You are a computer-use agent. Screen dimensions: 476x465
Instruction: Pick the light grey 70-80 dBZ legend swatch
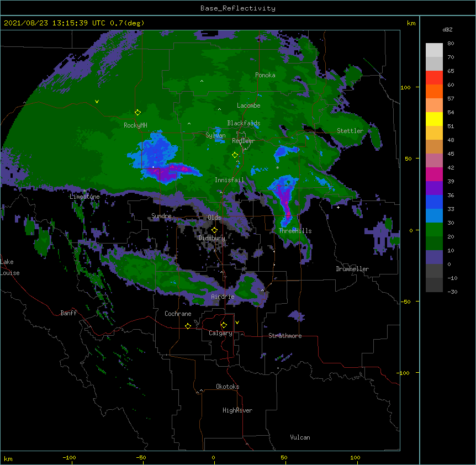click(x=434, y=50)
